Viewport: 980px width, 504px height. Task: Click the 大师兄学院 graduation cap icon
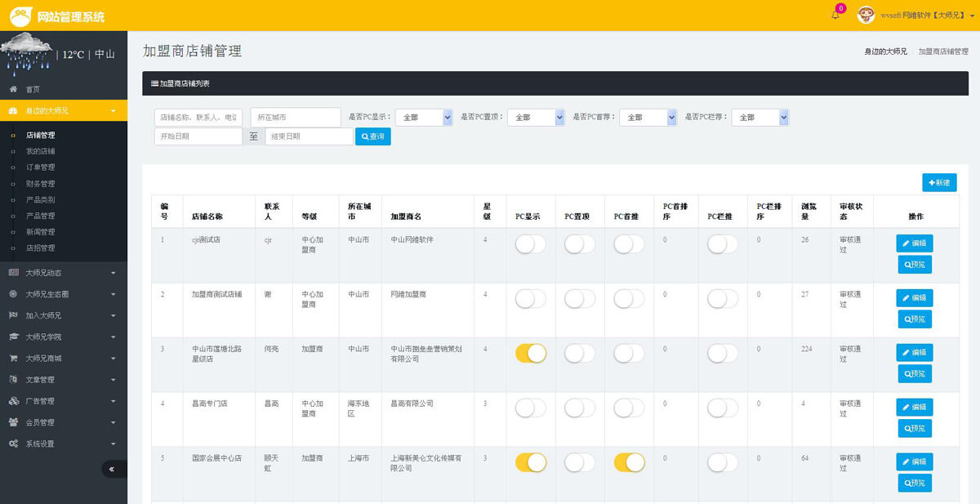point(13,337)
